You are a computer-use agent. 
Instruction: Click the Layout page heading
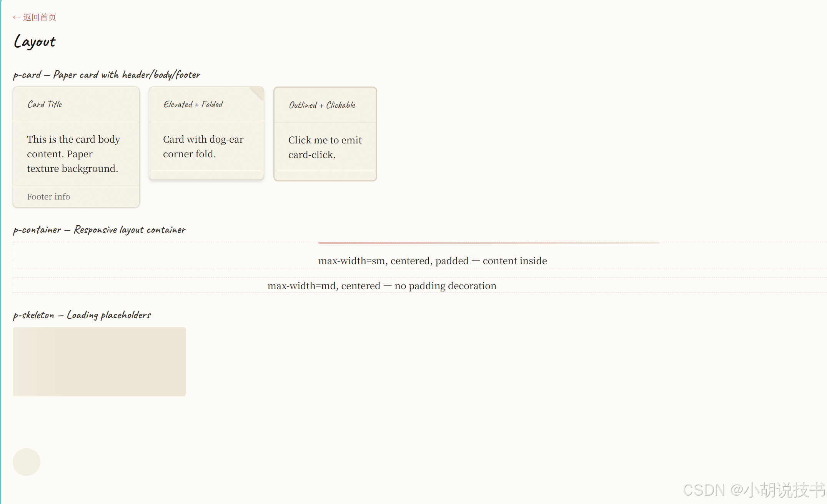pos(35,42)
